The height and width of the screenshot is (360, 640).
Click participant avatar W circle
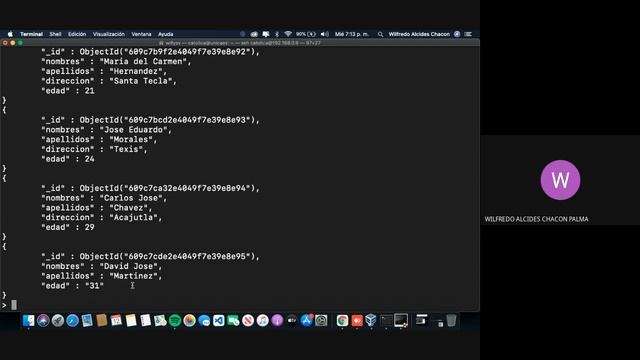[560, 180]
